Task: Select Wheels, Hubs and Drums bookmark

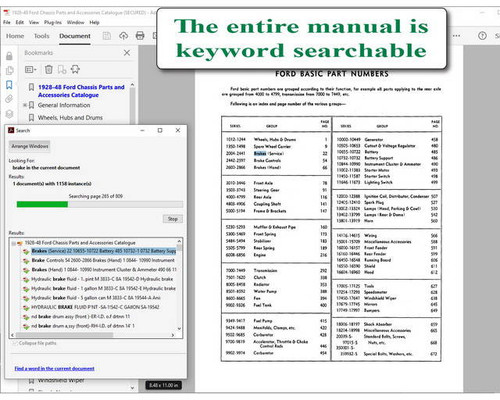Action: coord(70,118)
